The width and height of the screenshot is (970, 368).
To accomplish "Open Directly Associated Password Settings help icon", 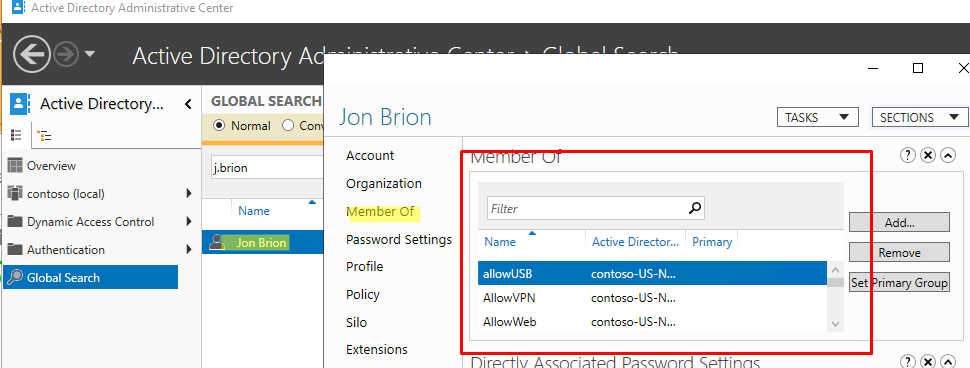I will (x=908, y=362).
